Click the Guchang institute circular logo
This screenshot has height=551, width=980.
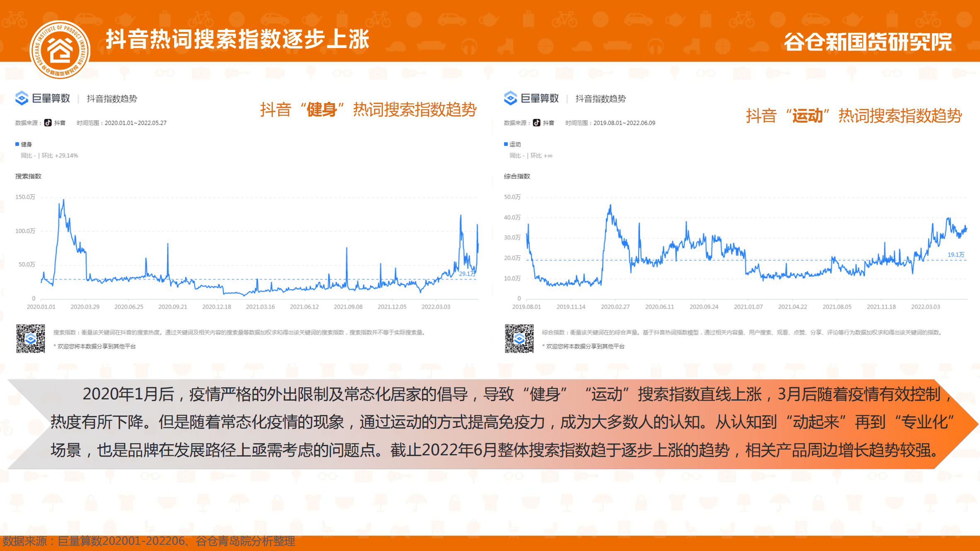(60, 50)
